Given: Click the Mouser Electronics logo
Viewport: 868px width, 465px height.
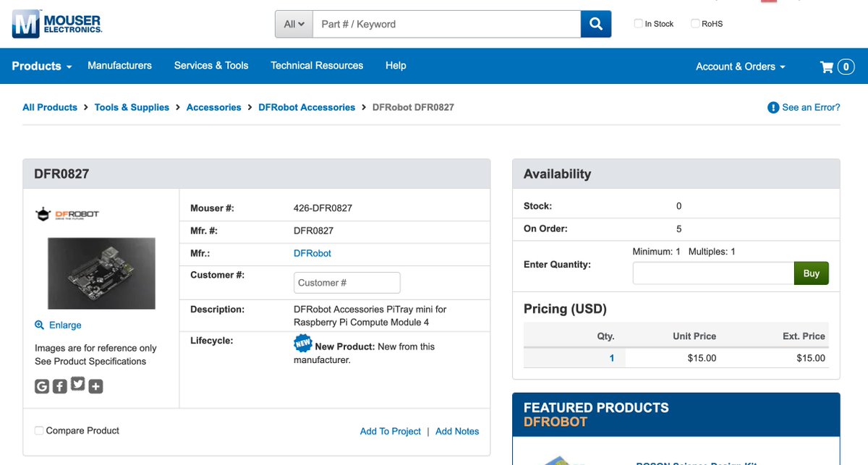Looking at the screenshot, I should [x=57, y=24].
